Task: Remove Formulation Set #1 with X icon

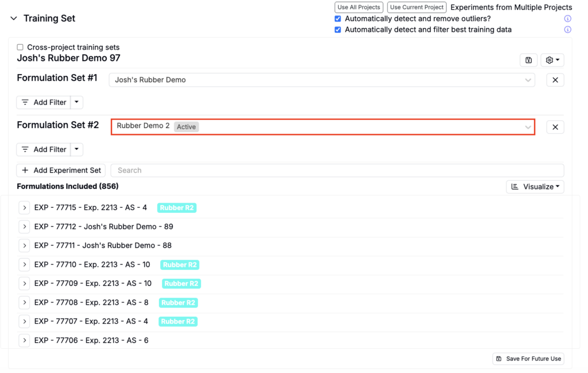Action: coord(555,80)
